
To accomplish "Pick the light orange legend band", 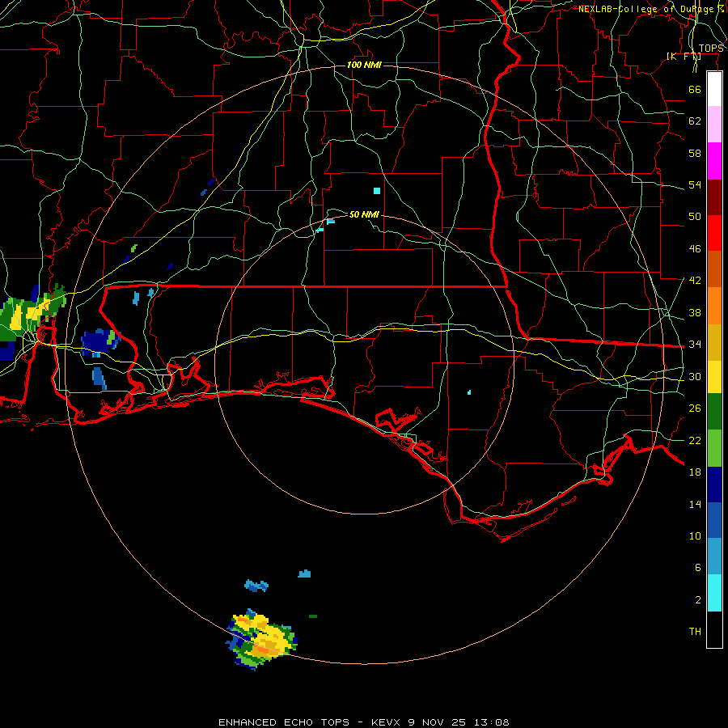I will point(714,306).
